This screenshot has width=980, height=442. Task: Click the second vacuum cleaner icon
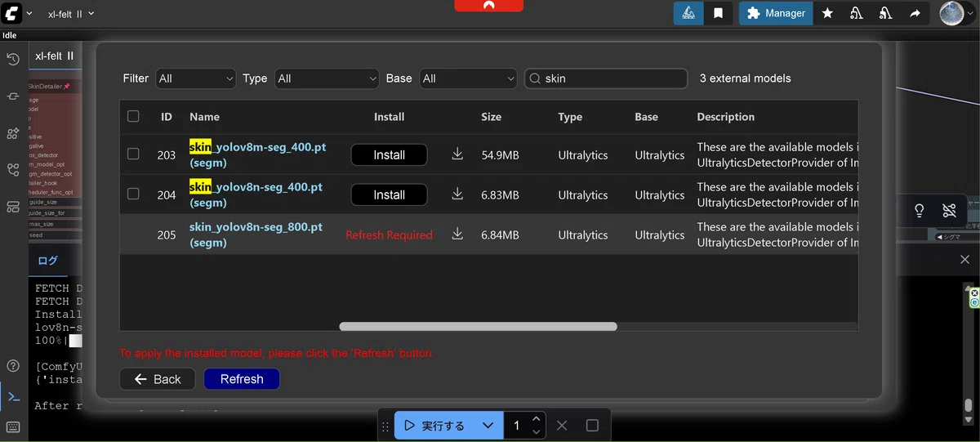(x=885, y=13)
